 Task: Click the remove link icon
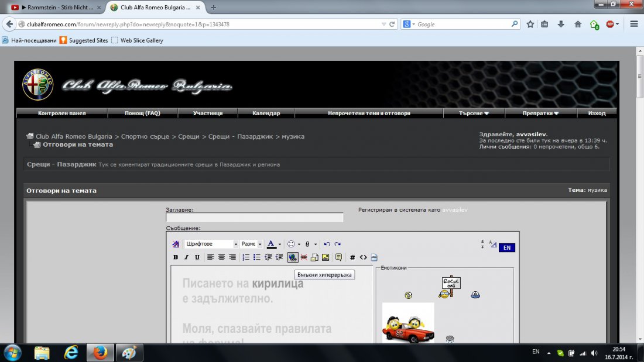(303, 257)
